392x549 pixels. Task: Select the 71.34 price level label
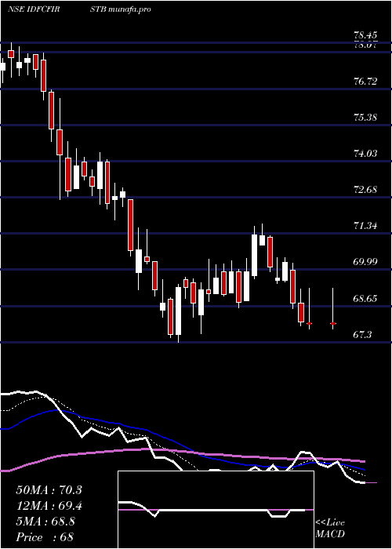pos(365,226)
